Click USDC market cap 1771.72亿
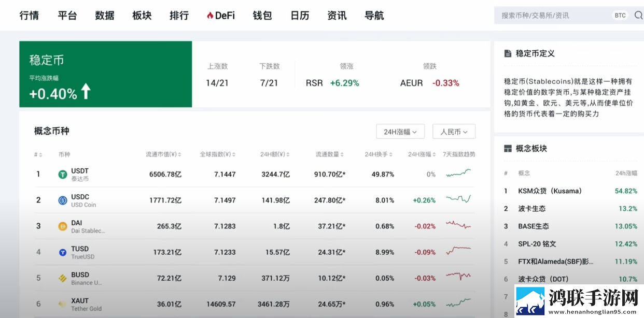This screenshot has height=318, width=644. click(165, 200)
